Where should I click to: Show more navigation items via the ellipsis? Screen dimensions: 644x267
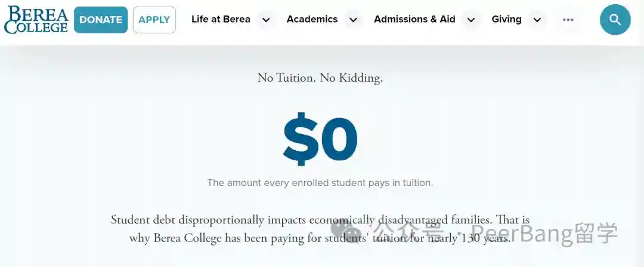click(568, 20)
